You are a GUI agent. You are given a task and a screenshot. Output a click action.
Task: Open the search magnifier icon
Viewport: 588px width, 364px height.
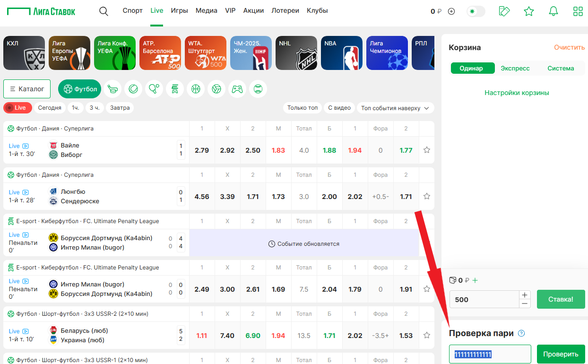pyautogui.click(x=104, y=11)
